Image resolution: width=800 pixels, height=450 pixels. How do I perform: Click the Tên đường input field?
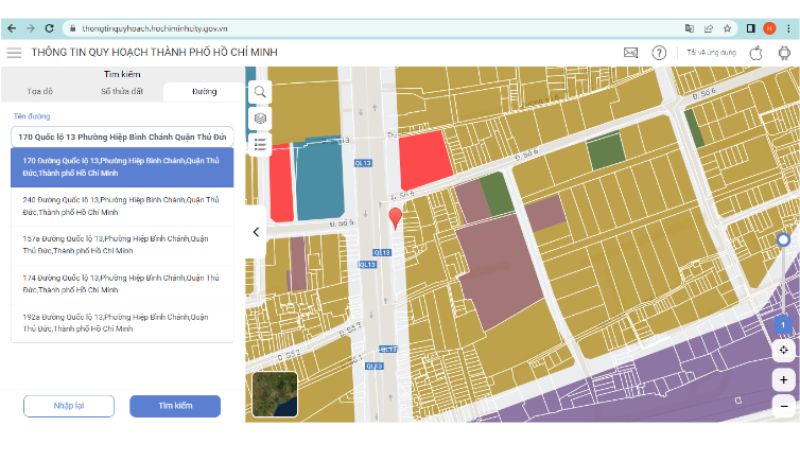click(122, 137)
